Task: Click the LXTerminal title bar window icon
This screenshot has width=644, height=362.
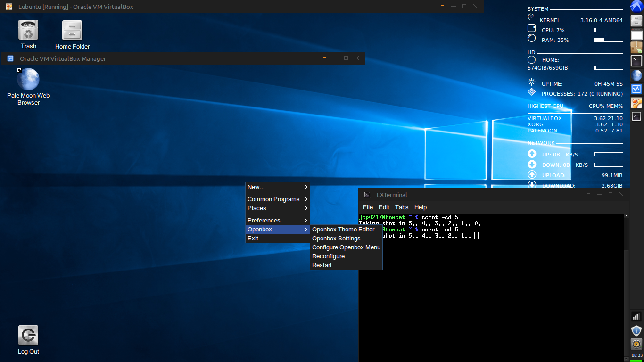Action: click(367, 195)
